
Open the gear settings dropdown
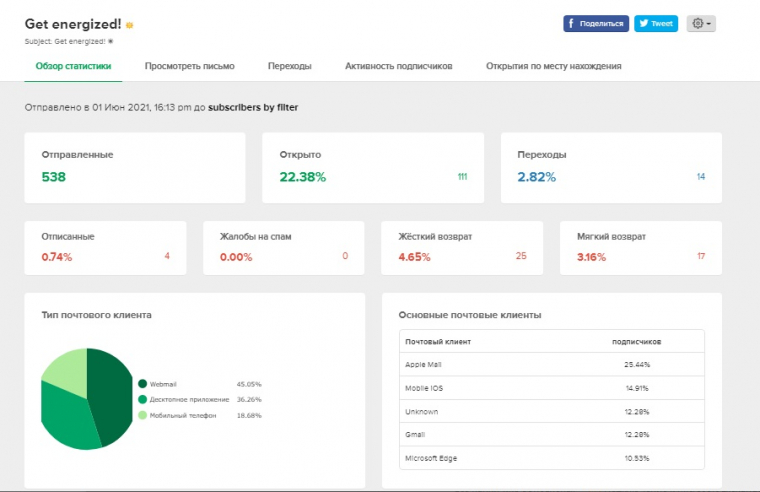tap(700, 24)
